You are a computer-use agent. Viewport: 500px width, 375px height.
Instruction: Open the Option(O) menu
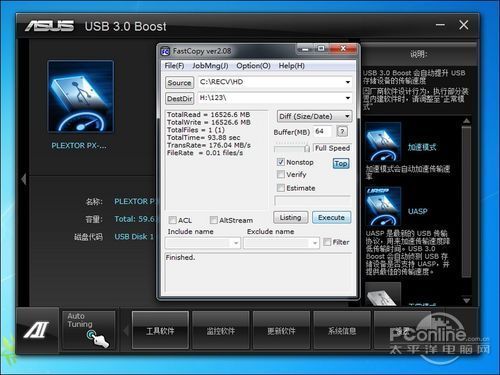253,66
